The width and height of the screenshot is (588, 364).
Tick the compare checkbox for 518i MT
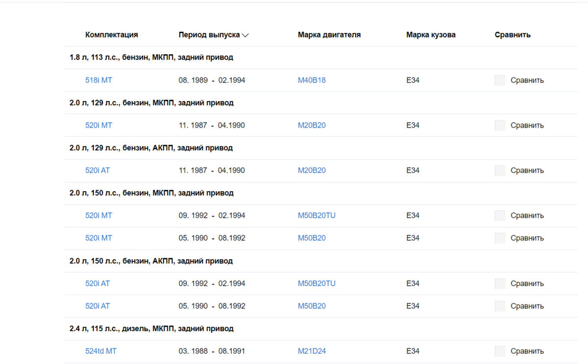(500, 80)
